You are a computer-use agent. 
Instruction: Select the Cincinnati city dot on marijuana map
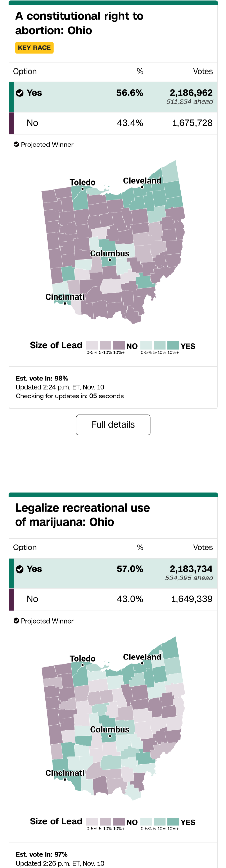point(65,779)
